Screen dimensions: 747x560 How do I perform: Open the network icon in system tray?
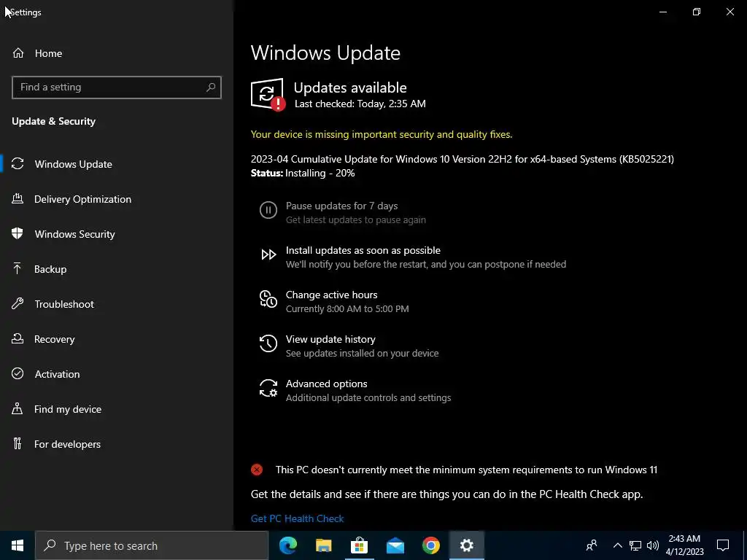[635, 545]
